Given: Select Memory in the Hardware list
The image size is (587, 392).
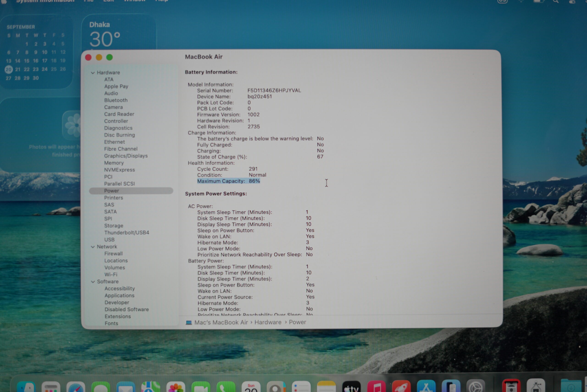Looking at the screenshot, I should 114,163.
